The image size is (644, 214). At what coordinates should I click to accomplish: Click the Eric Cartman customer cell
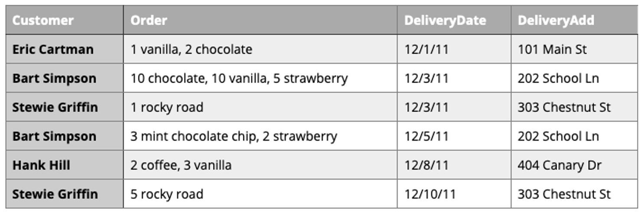pyautogui.click(x=52, y=49)
